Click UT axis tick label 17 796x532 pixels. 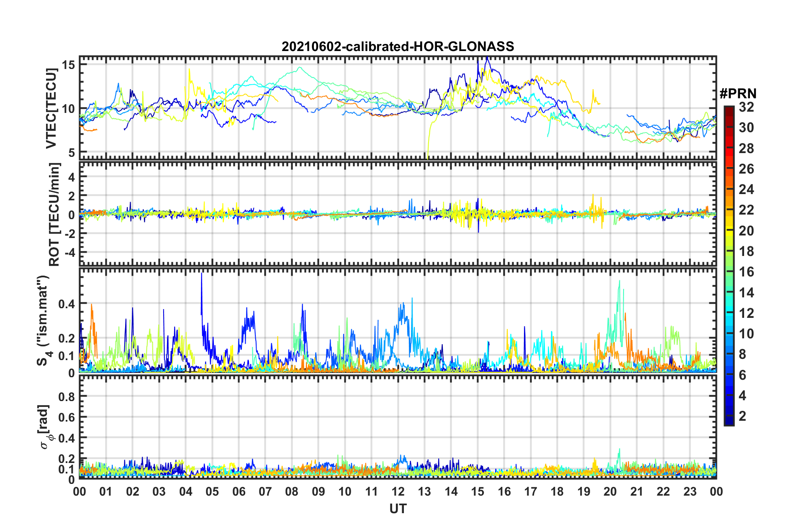pyautogui.click(x=531, y=491)
